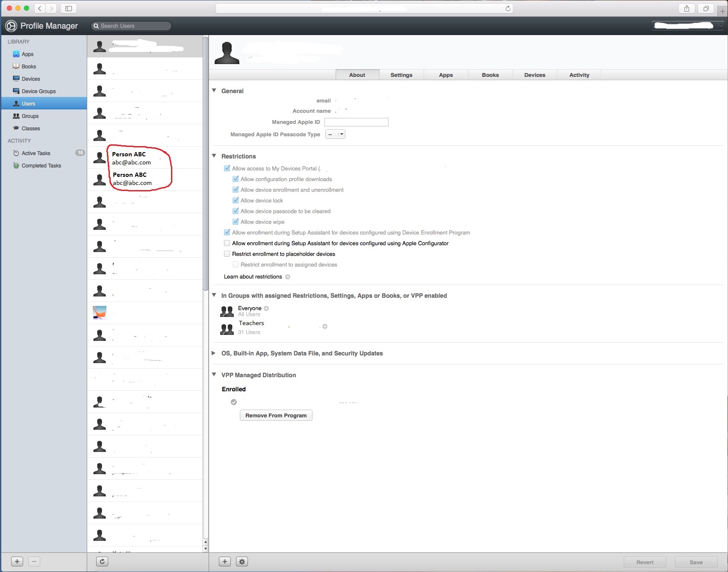Image resolution: width=728 pixels, height=572 pixels.
Task: Open a new Safari tab
Action: click(722, 11)
